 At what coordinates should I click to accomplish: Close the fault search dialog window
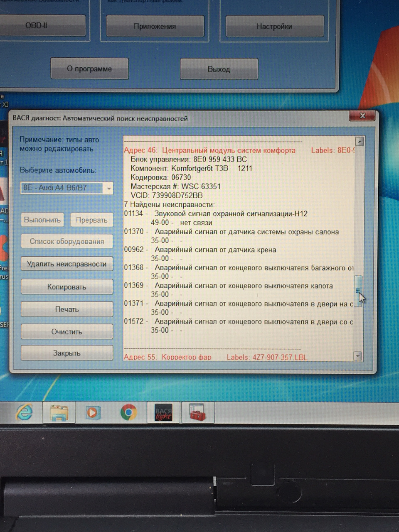coord(362,116)
